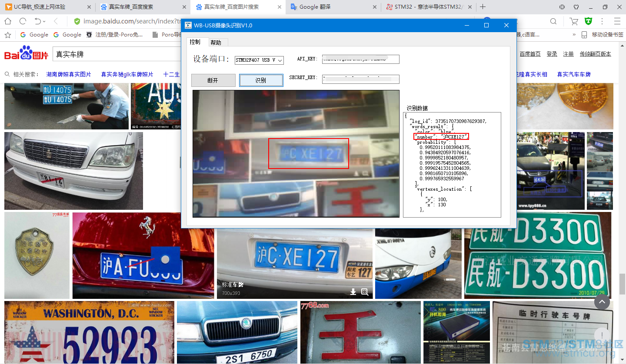Click the search magnifier in address bar

click(x=553, y=21)
